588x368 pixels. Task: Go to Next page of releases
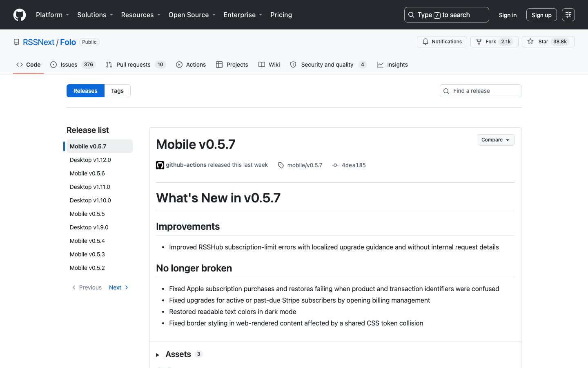[118, 287]
